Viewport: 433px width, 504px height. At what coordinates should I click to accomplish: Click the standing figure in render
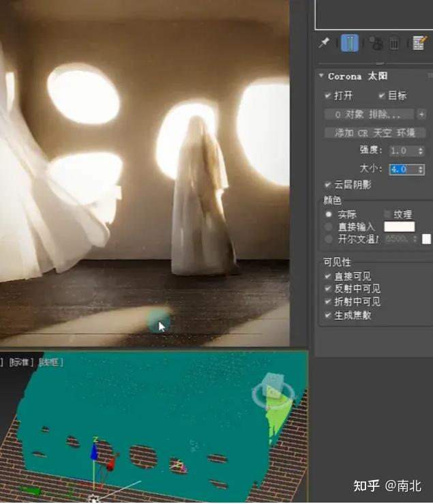[x=203, y=196]
